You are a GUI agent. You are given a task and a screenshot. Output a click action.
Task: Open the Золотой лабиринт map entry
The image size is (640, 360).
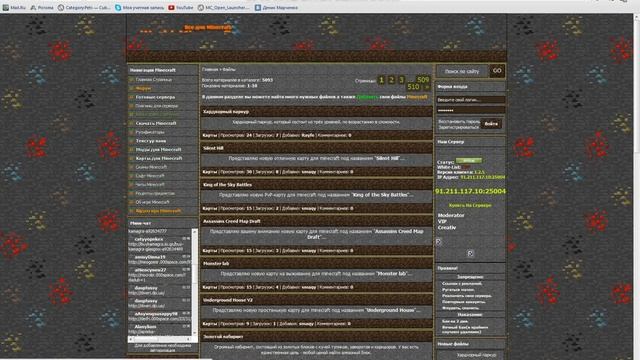click(x=223, y=337)
